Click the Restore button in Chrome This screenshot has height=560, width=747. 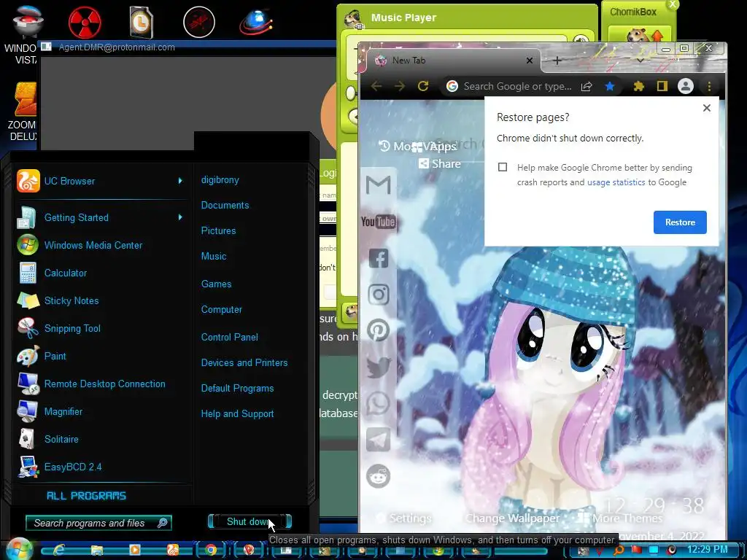click(x=680, y=222)
